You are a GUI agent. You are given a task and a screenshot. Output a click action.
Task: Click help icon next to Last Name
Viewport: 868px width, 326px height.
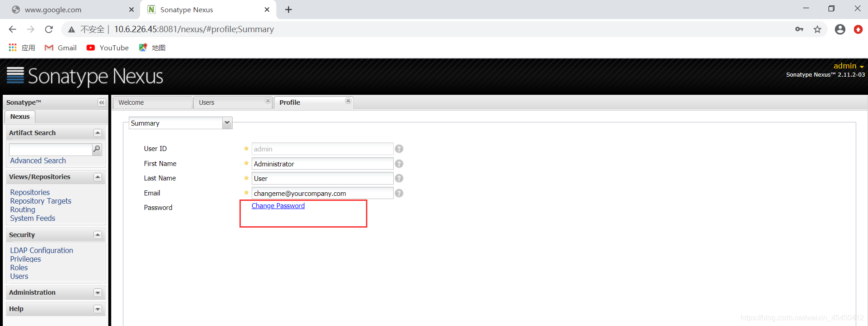[399, 178]
